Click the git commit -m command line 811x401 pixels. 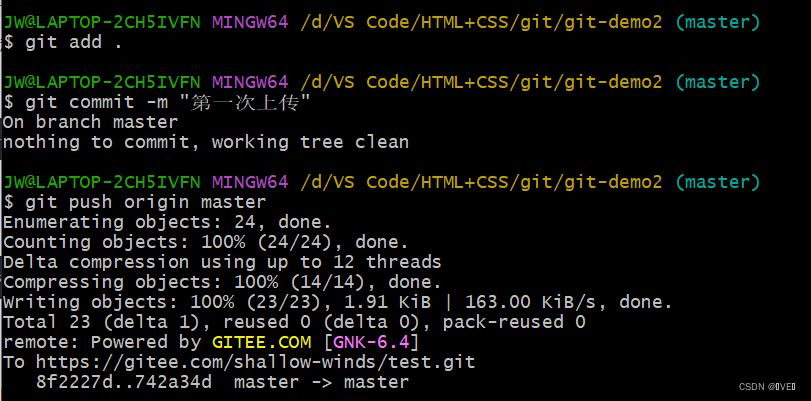point(157,102)
